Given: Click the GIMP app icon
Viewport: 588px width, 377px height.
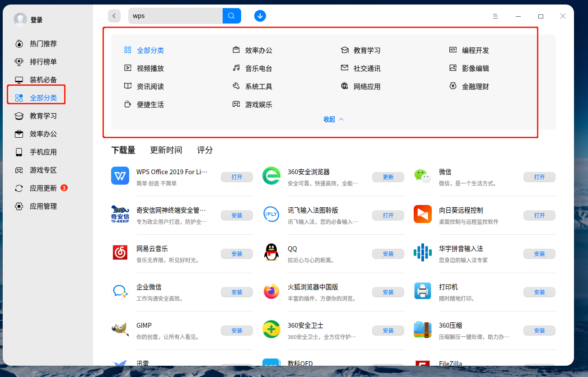Looking at the screenshot, I should (x=120, y=329).
